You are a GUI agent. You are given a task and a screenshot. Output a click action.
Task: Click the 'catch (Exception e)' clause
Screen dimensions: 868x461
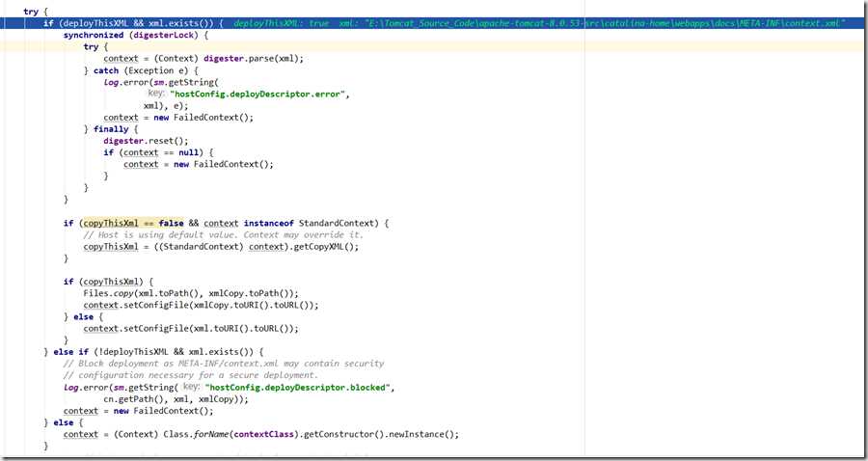[x=147, y=70]
